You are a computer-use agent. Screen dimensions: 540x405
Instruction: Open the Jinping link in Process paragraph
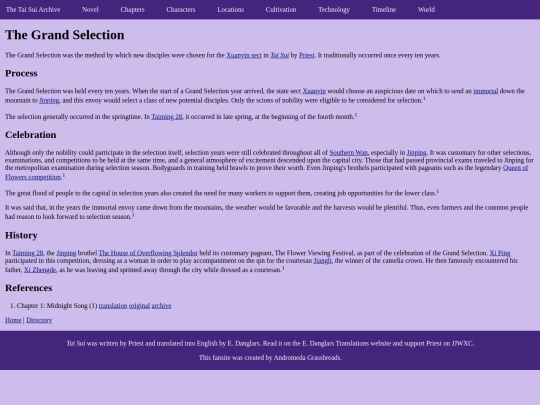tap(49, 100)
